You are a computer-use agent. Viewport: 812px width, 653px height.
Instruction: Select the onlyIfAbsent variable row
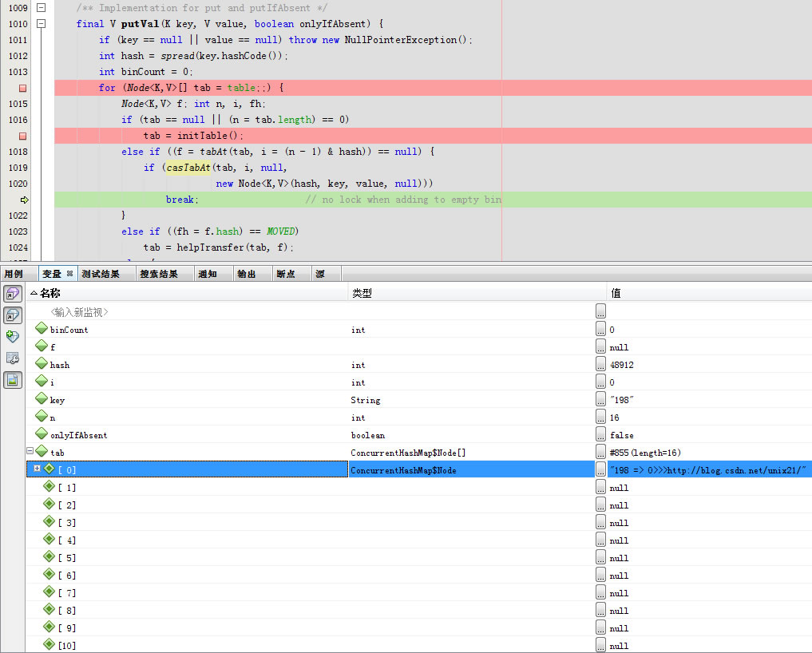[x=419, y=435]
